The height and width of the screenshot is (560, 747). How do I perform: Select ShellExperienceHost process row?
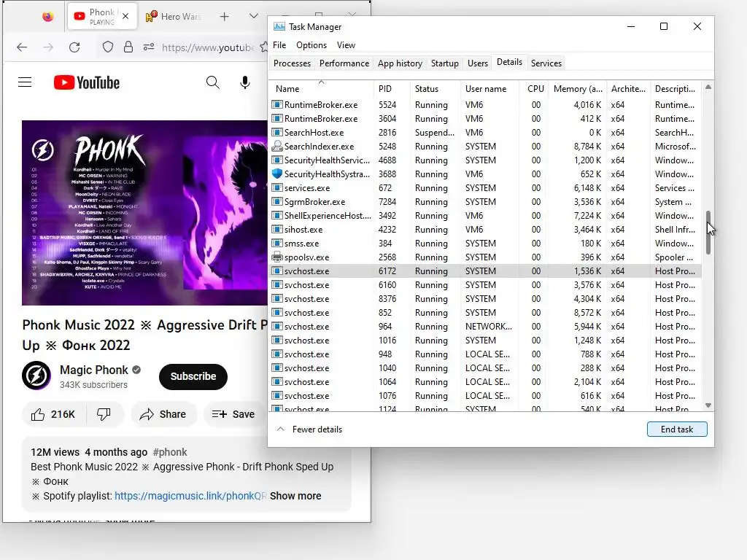point(485,216)
